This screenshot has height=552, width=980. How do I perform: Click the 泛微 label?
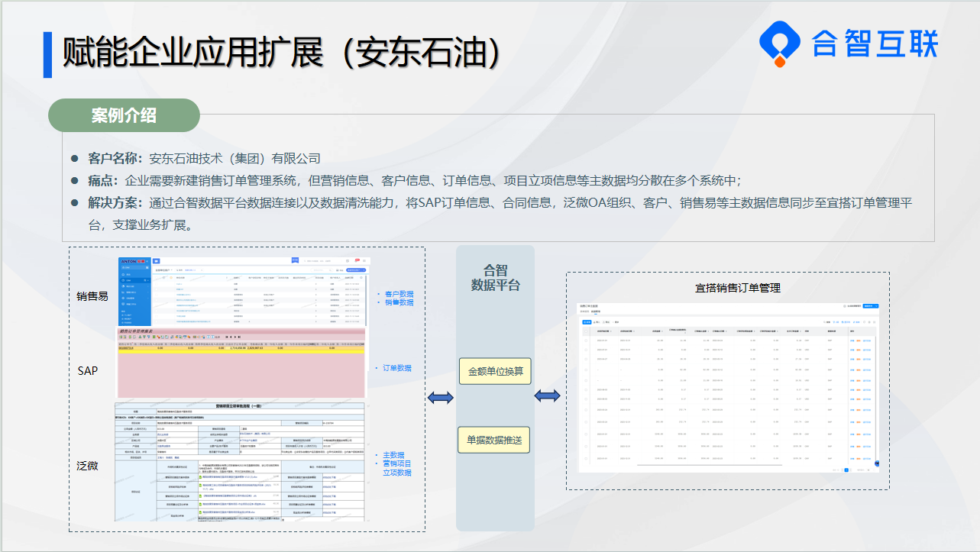coord(87,465)
